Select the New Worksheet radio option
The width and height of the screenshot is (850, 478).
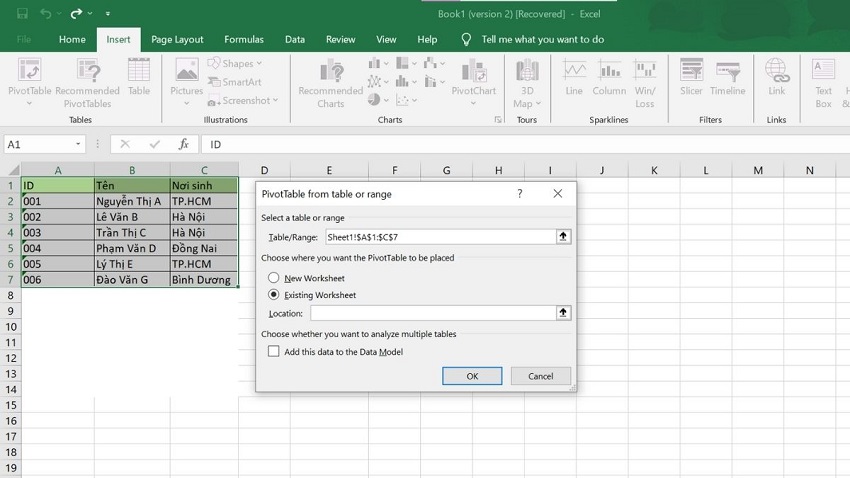pos(274,278)
